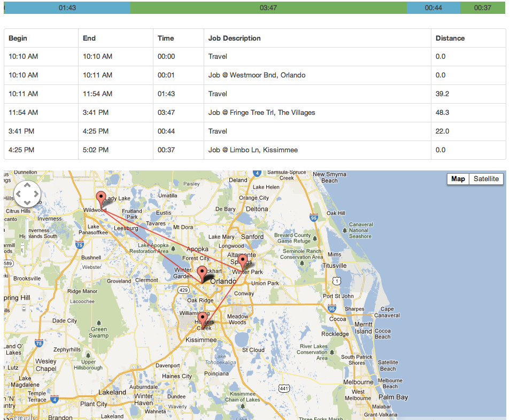Pan the map up with arrow control
This screenshot has width=510, height=420.
[27, 185]
